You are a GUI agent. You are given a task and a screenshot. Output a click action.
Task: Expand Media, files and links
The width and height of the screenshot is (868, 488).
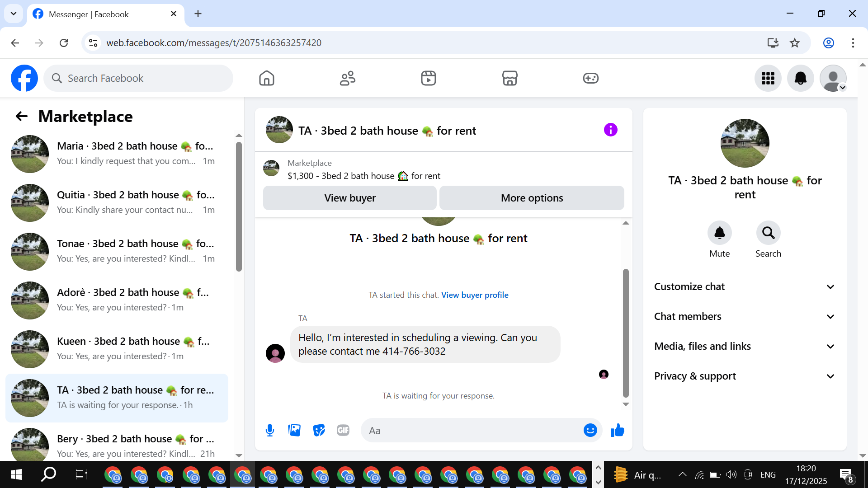point(745,347)
